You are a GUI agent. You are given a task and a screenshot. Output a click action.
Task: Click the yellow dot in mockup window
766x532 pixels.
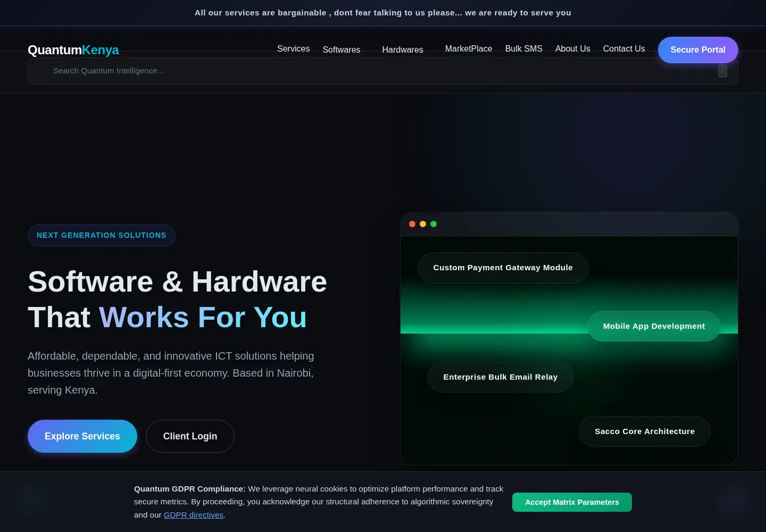[x=423, y=224]
